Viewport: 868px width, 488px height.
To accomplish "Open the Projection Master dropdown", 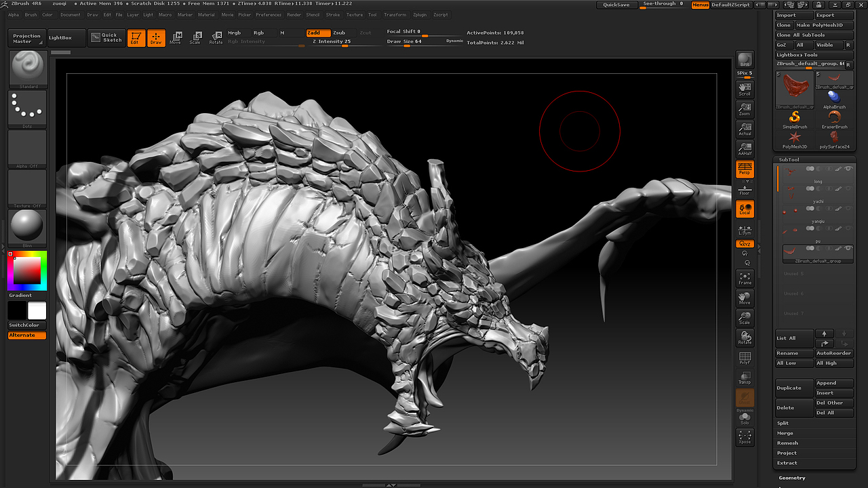I will click(26, 38).
